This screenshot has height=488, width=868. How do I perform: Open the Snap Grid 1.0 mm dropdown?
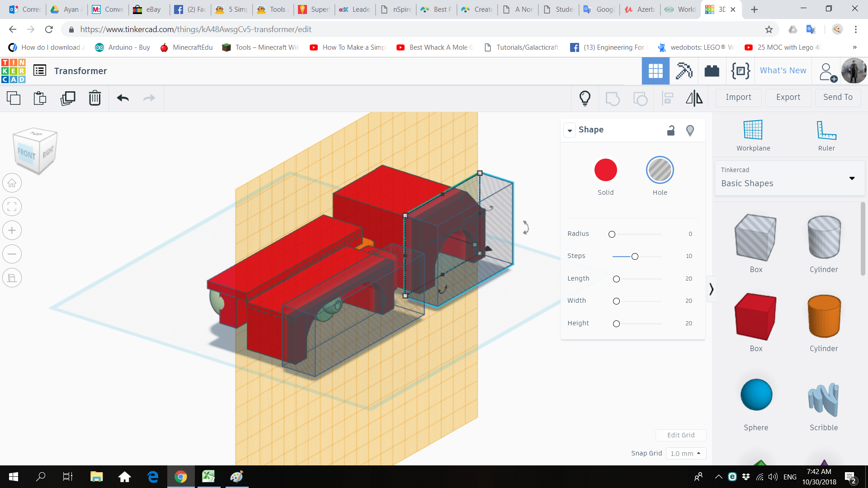point(686,453)
